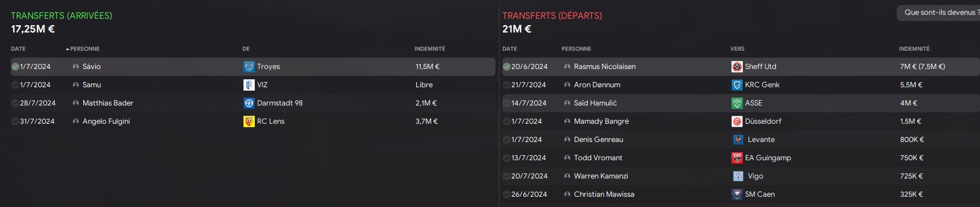
Task: Click the Troyes club badge icon
Action: click(249, 67)
